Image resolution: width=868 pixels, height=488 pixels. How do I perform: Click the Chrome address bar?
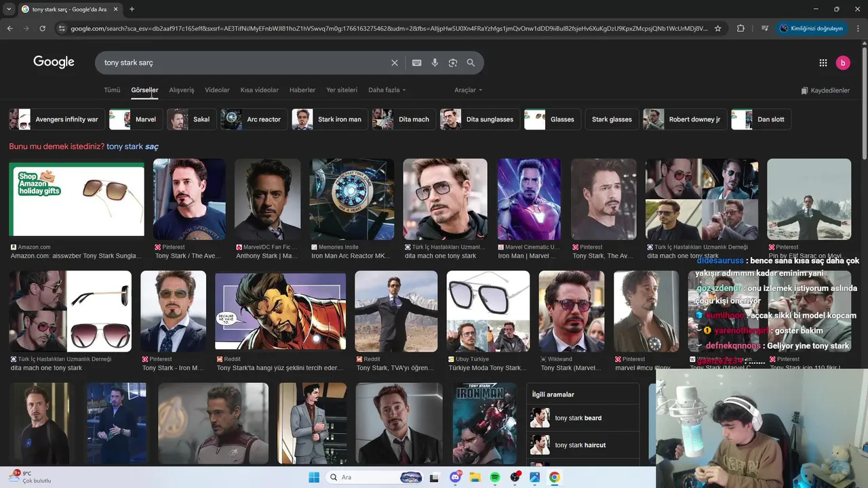tap(389, 28)
